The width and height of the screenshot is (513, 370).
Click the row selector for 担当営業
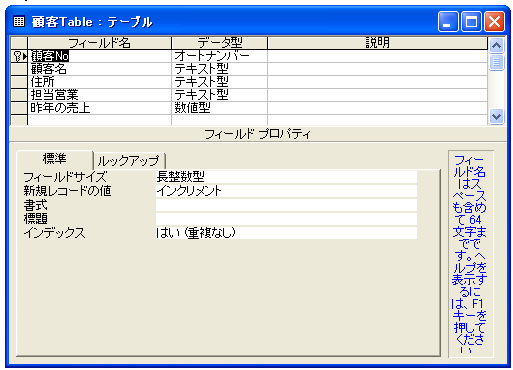click(x=19, y=95)
